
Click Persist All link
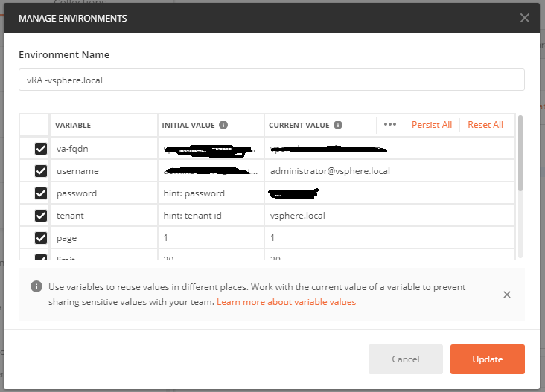(x=432, y=125)
